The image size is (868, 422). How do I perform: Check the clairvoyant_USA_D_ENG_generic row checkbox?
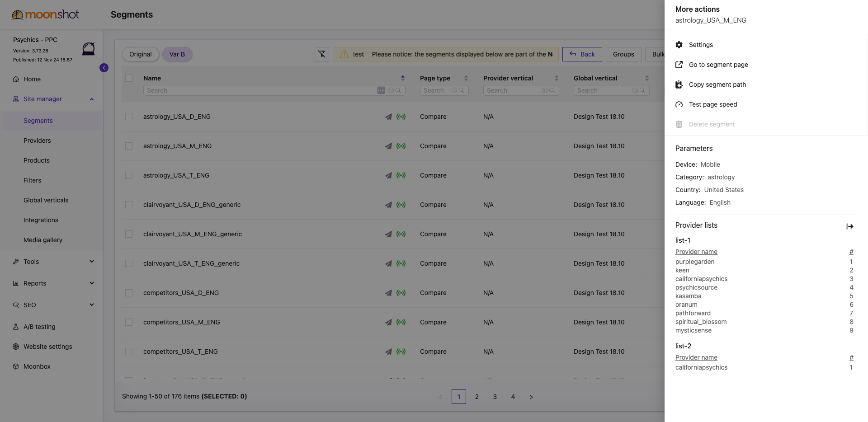(129, 205)
